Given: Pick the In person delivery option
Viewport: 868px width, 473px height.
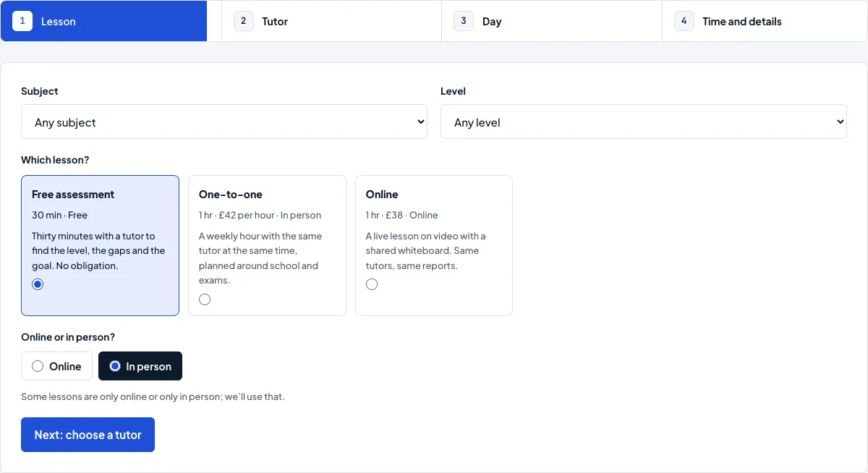Looking at the screenshot, I should pos(140,366).
